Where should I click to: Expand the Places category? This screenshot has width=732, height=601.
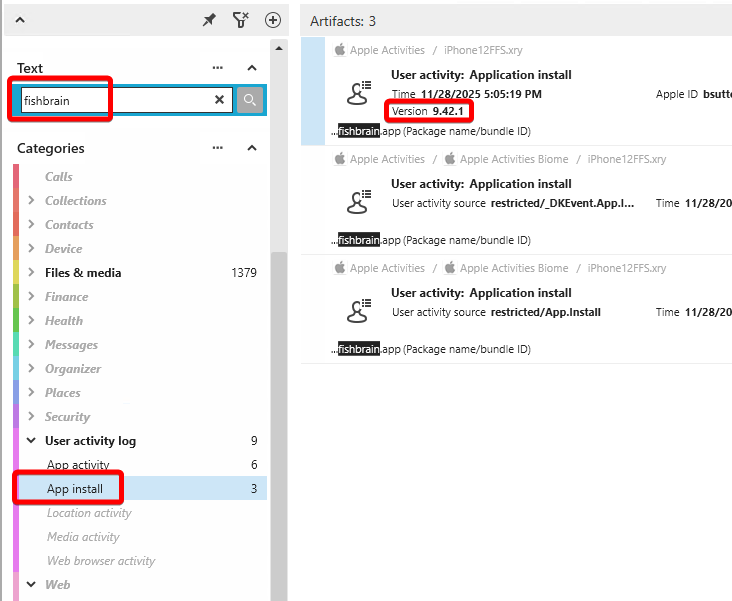coord(31,392)
